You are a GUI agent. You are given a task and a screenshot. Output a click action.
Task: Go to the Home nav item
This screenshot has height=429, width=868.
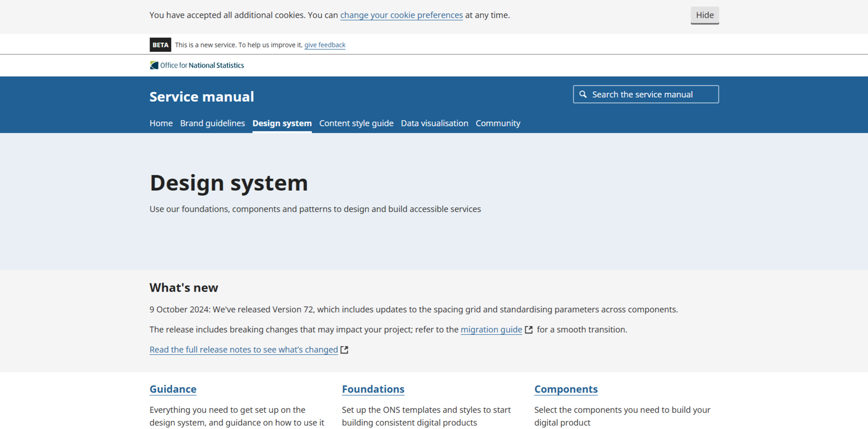pyautogui.click(x=161, y=123)
